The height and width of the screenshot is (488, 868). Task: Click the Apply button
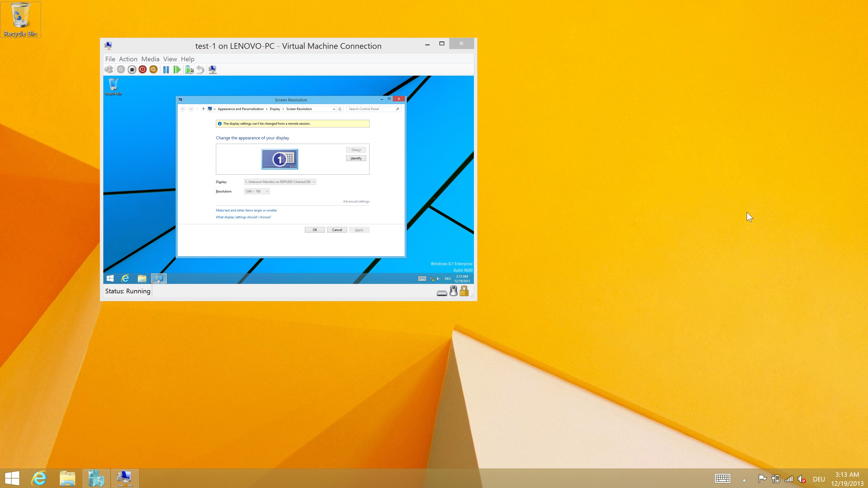coord(359,230)
